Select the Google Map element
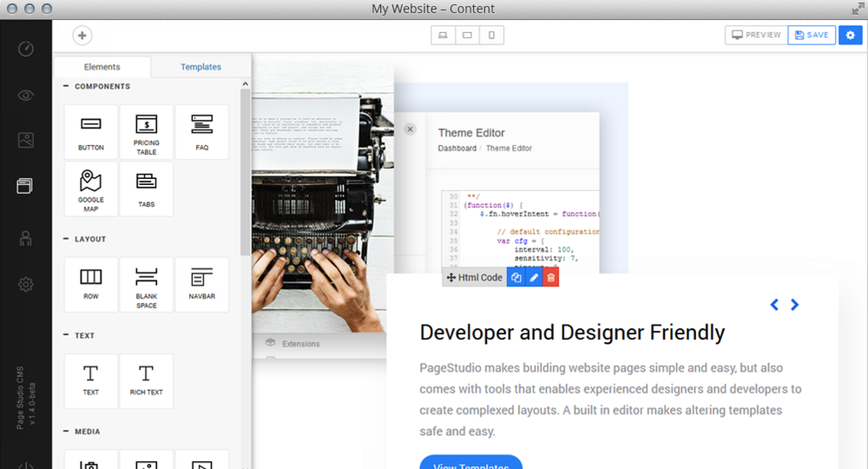Viewport: 868px width, 469px height. tap(91, 189)
